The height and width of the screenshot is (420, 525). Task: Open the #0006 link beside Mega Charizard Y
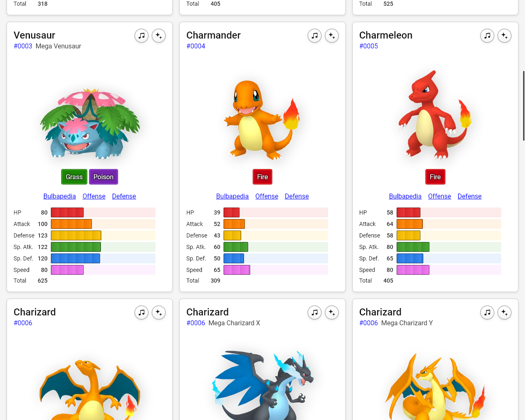coord(369,323)
